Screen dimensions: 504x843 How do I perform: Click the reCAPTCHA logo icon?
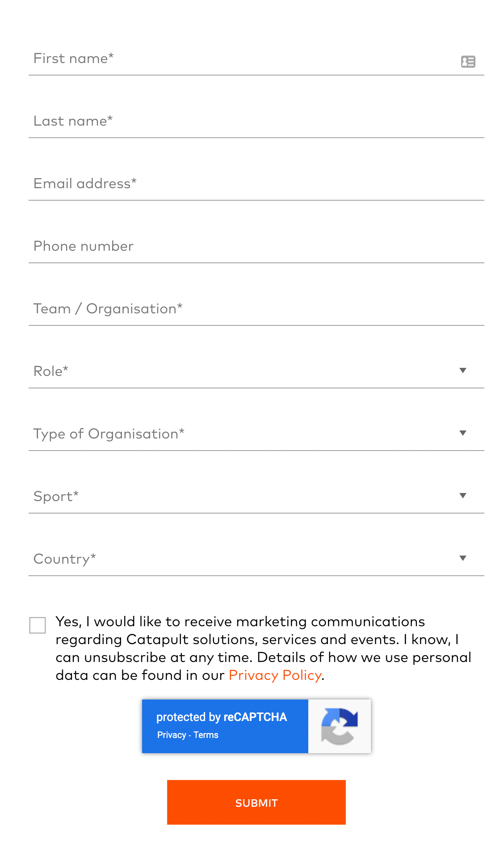[x=340, y=726]
